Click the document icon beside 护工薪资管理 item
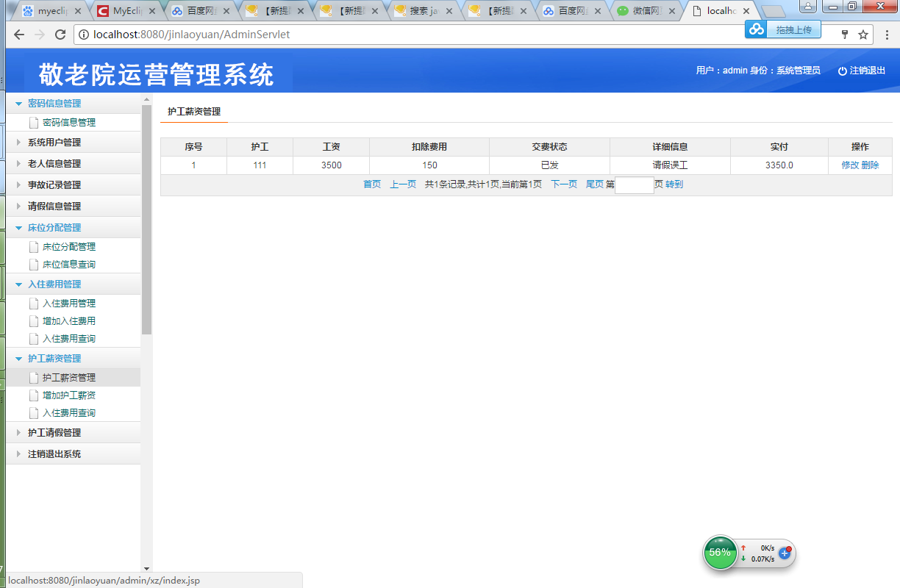This screenshot has width=900, height=588. pyautogui.click(x=33, y=378)
